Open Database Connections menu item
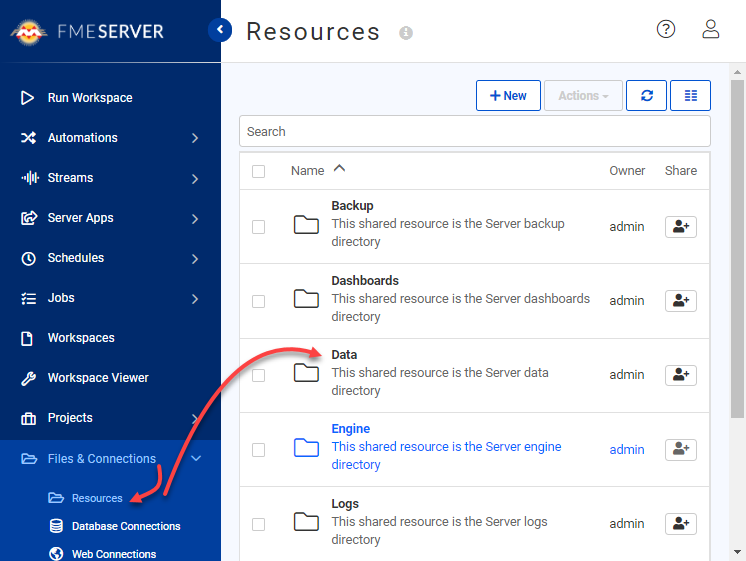This screenshot has height=561, width=746. (126, 526)
